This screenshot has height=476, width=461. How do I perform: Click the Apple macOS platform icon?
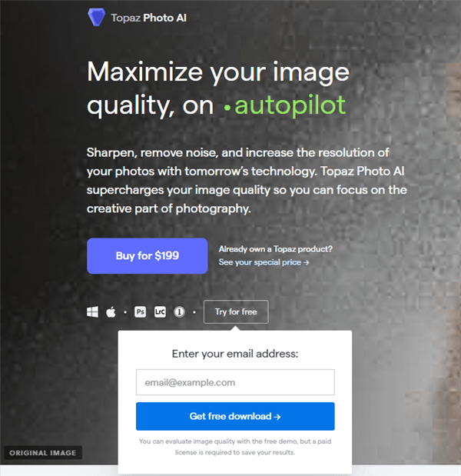coord(111,311)
